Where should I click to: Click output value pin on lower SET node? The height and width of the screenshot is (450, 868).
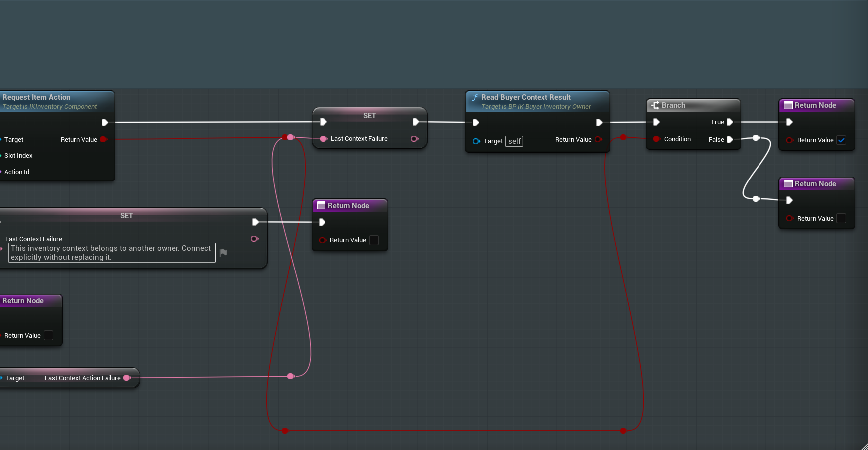tap(254, 239)
